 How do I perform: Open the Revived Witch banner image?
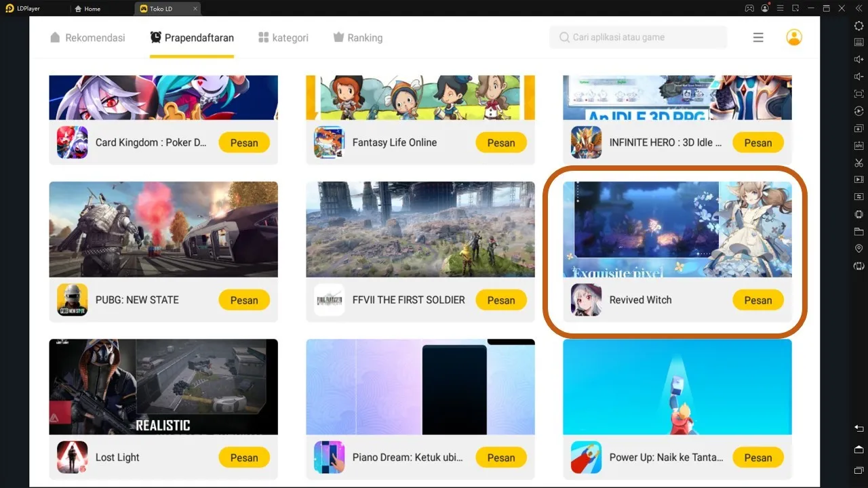pos(677,229)
